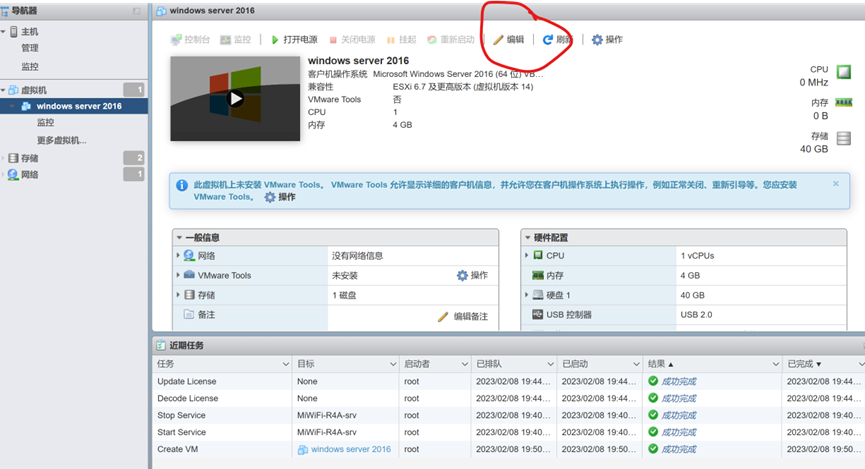
Task: Click the CPU usage icon at right
Action: [843, 72]
